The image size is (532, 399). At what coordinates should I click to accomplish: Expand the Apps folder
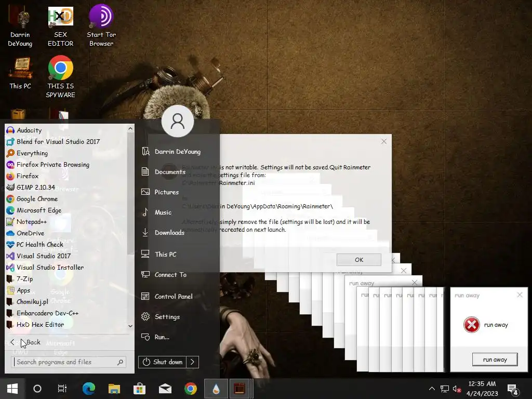(66, 290)
